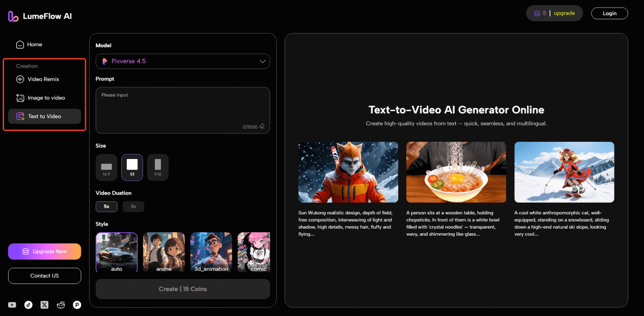Click the Sun Wukong realistic design description
Viewport: 644px width, 316px height.
pos(346,224)
